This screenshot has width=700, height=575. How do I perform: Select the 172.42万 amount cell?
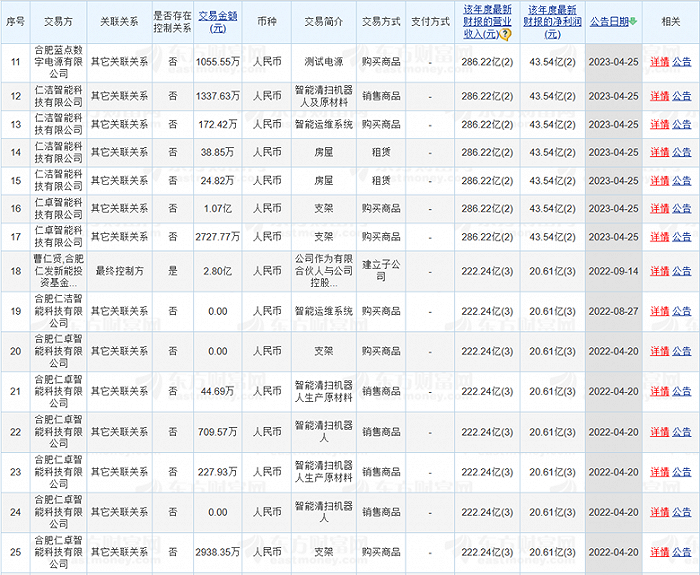pos(218,125)
